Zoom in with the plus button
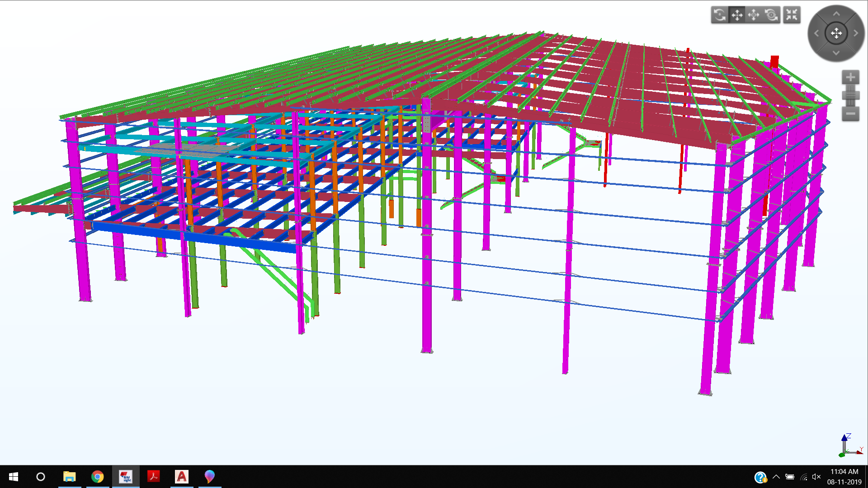This screenshot has height=488, width=868. (x=850, y=77)
